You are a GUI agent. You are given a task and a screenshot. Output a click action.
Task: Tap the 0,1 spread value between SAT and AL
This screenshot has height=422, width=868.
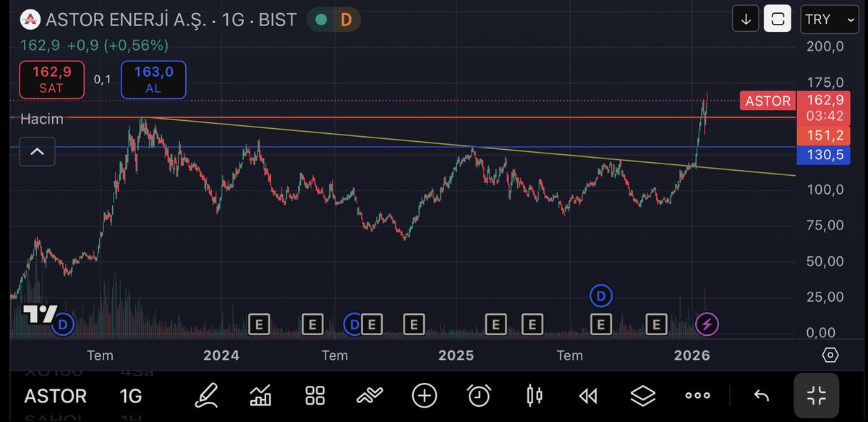[x=103, y=79]
